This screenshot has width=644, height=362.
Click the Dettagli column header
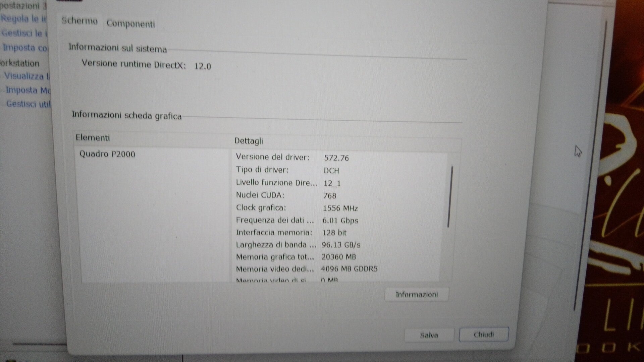pyautogui.click(x=249, y=141)
